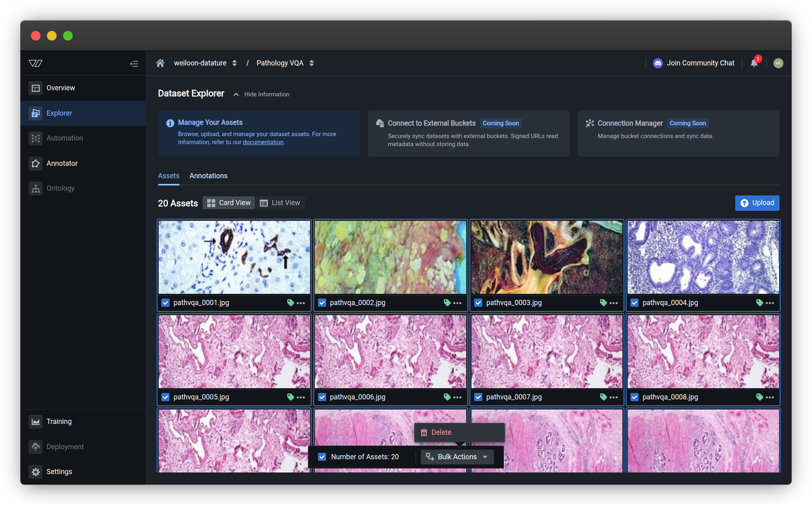Open Settings gear in sidebar
The width and height of the screenshot is (812, 505).
pos(36,472)
